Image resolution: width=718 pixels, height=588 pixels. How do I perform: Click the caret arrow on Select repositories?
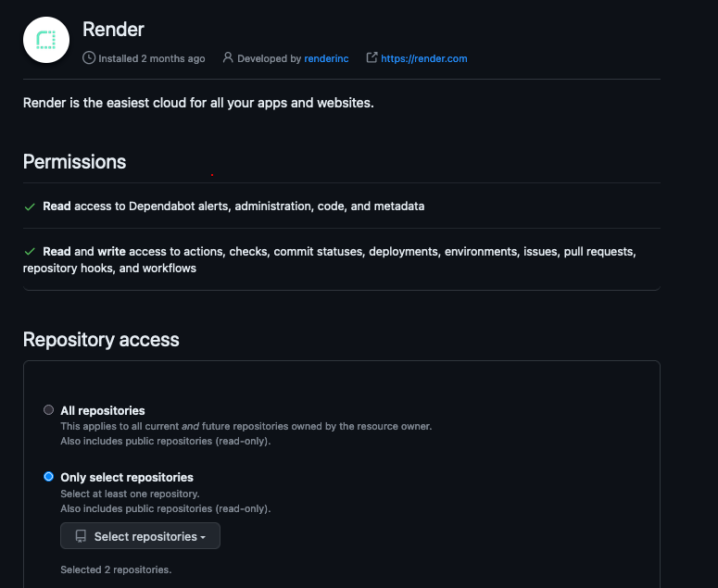(203, 537)
